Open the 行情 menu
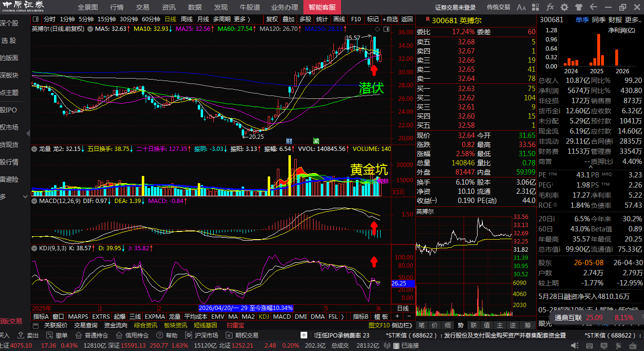Image resolution: width=644 pixels, height=351 pixels. (117, 7)
